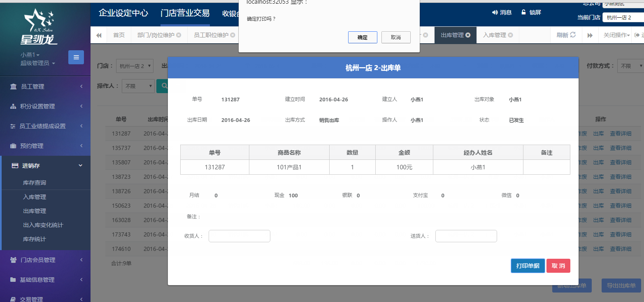Click order number 163028 in the list
The height and width of the screenshot is (302, 644).
coord(121,220)
